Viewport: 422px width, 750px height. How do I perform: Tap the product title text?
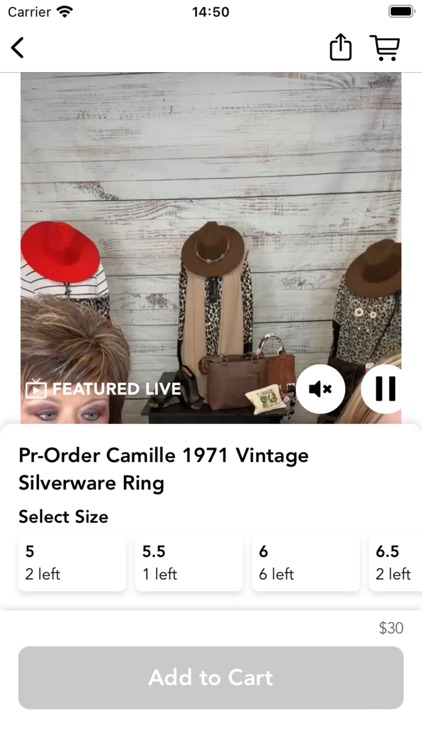[x=164, y=469]
